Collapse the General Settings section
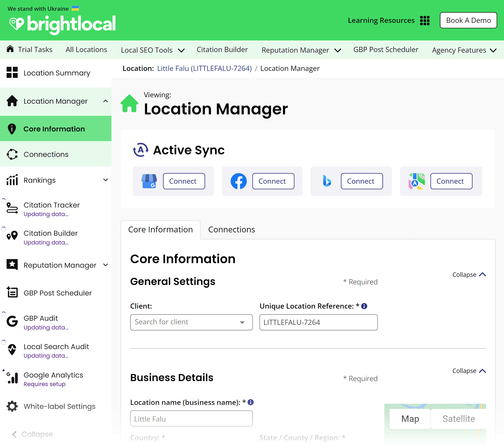 tap(469, 275)
